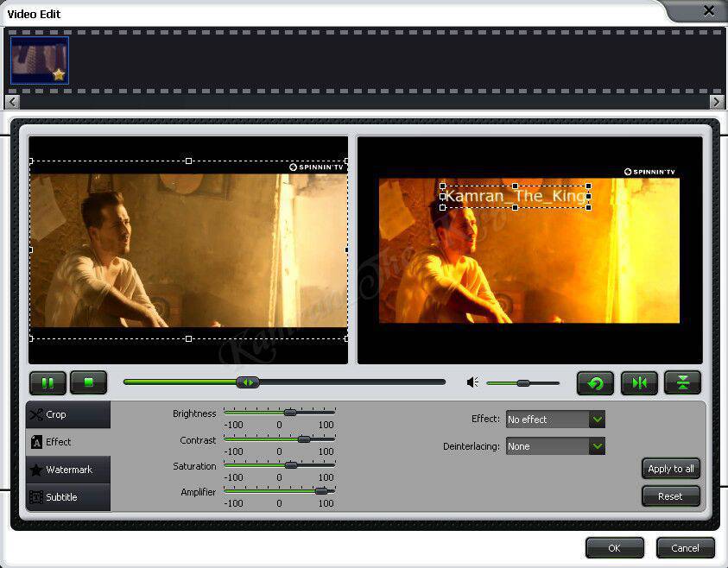Reset the effect settings
Viewport: 728px width, 568px height.
(x=671, y=496)
